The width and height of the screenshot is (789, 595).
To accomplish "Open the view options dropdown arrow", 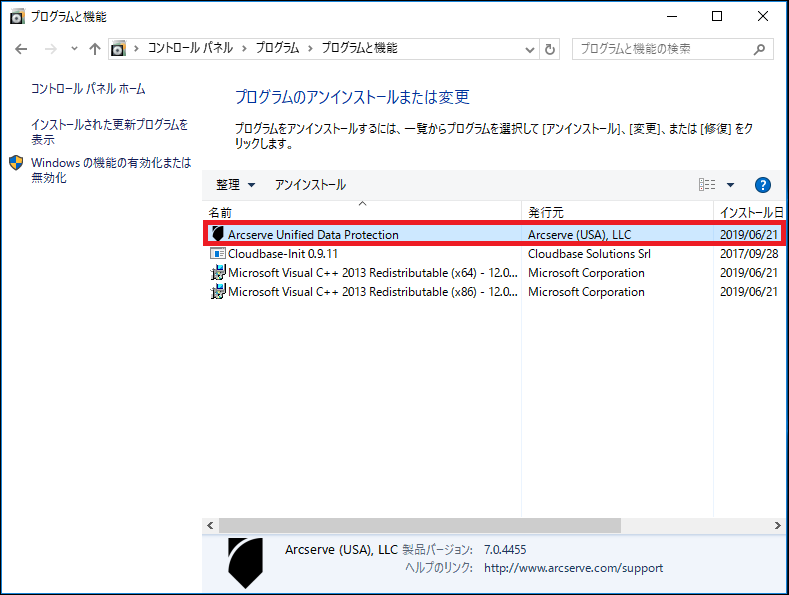I will pos(731,185).
